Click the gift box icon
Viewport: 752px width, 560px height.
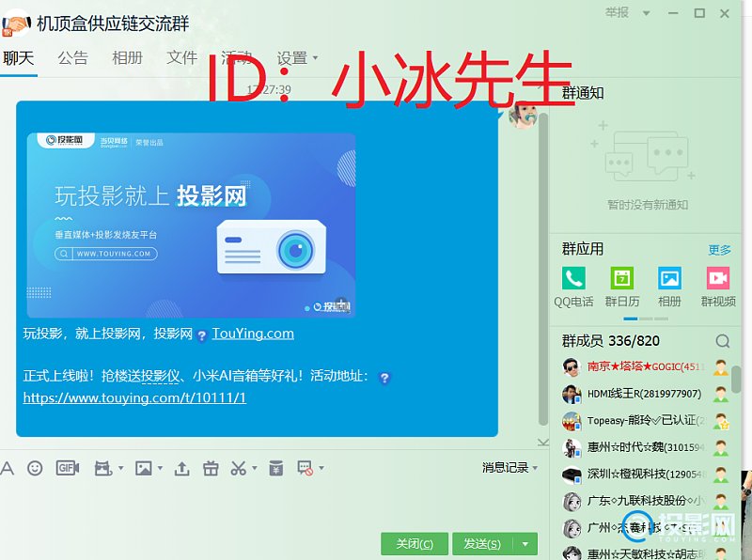211,468
